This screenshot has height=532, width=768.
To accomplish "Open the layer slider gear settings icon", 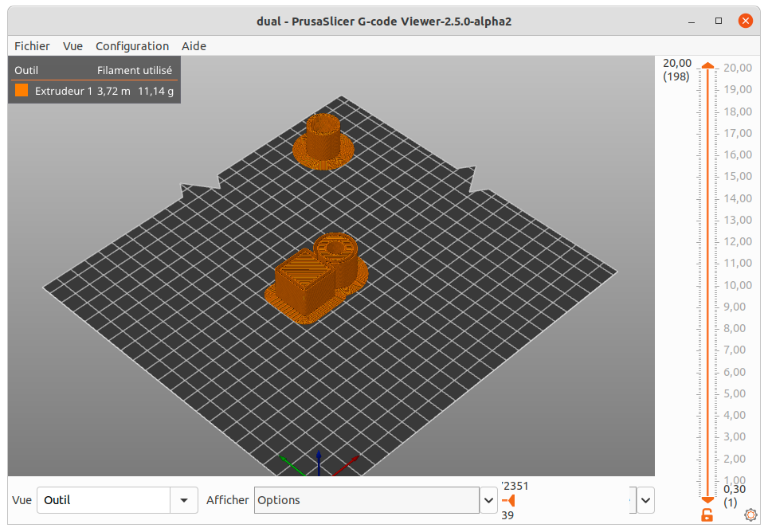I will tap(750, 514).
